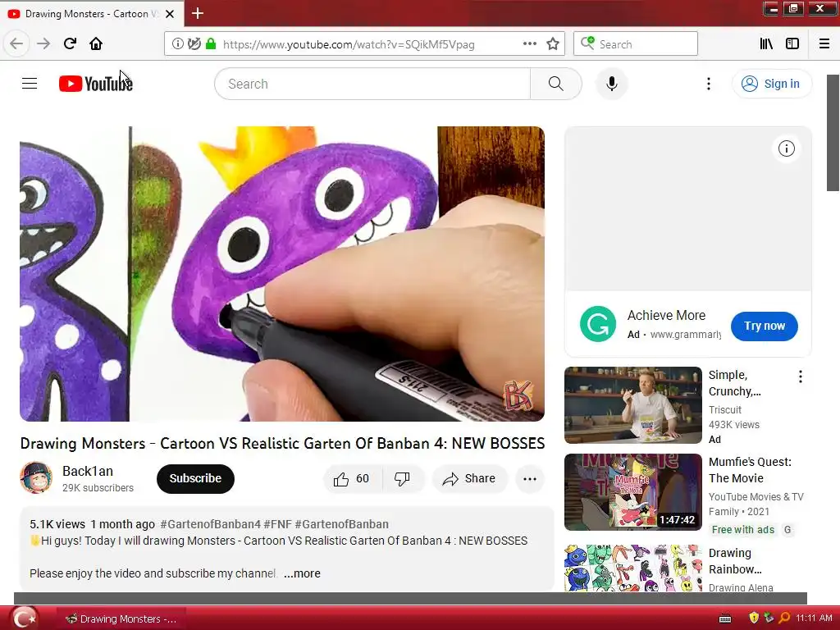
Task: Open YouTube settings three-dot menu
Action: click(708, 84)
